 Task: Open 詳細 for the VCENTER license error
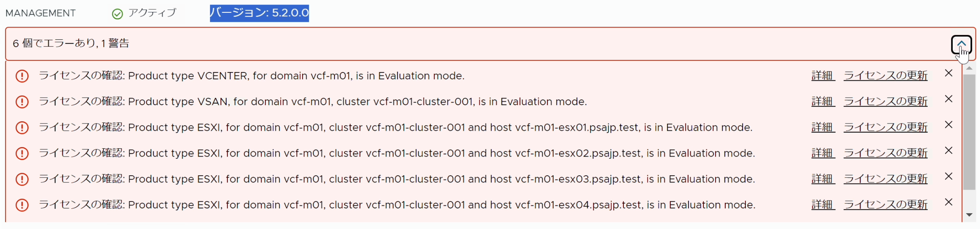[x=823, y=76]
